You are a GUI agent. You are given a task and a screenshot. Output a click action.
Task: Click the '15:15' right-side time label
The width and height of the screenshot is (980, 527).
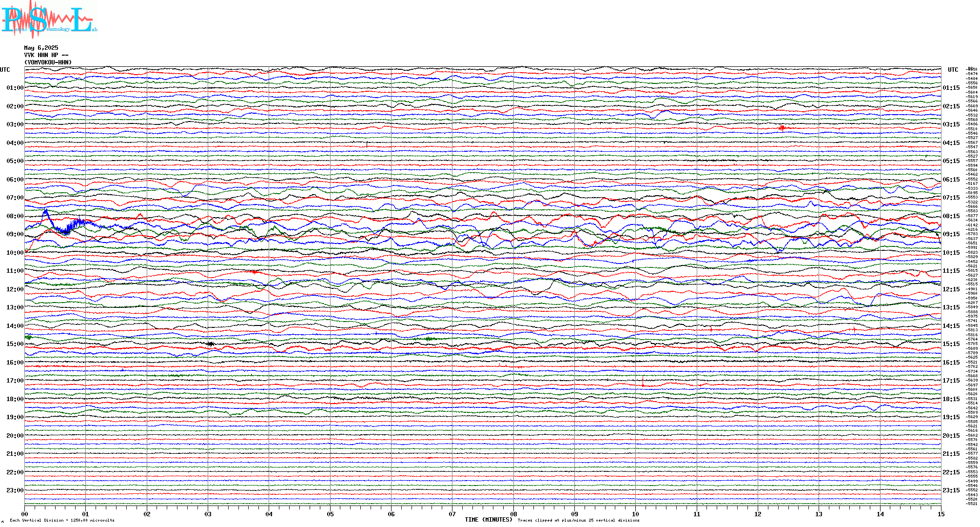(x=951, y=344)
